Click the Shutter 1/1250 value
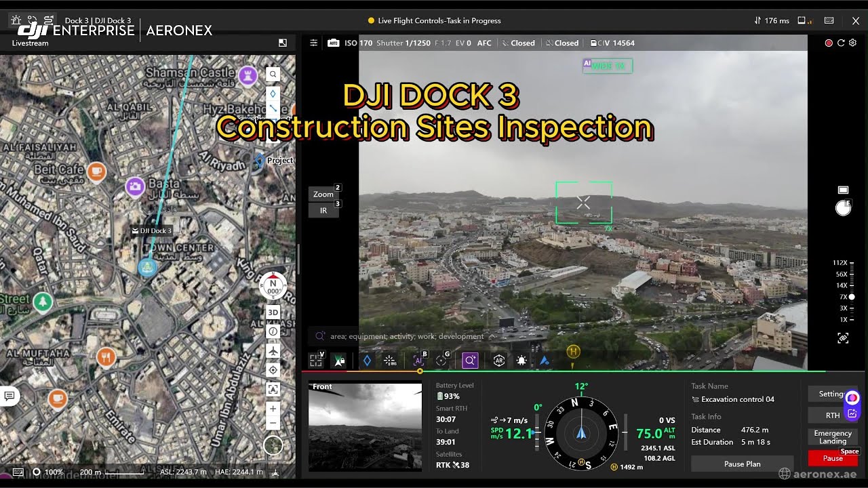 coord(403,43)
